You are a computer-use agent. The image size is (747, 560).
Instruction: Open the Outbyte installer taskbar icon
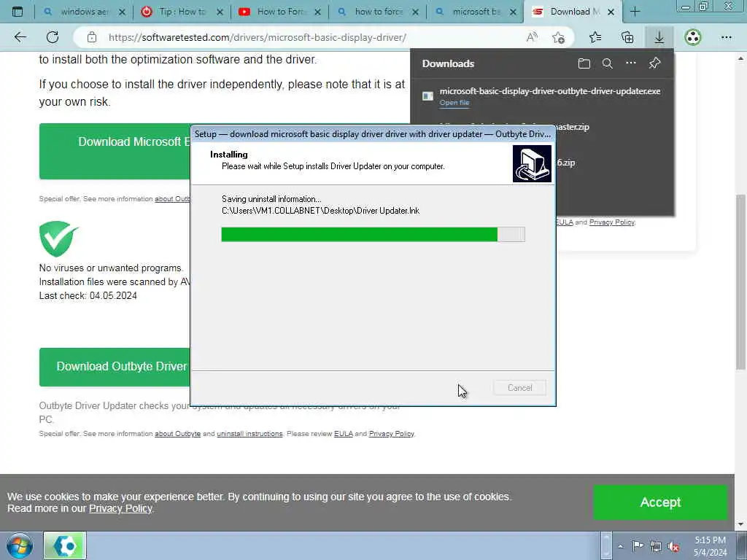[x=65, y=545]
